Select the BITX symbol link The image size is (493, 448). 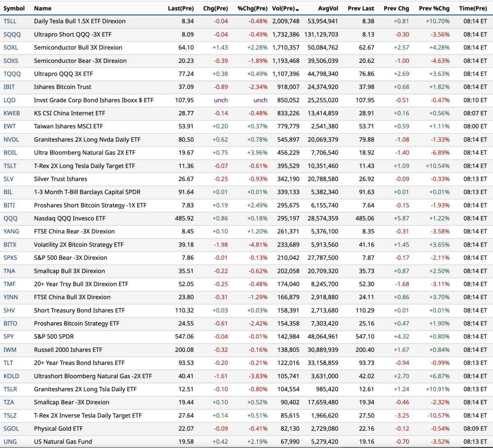click(10, 245)
